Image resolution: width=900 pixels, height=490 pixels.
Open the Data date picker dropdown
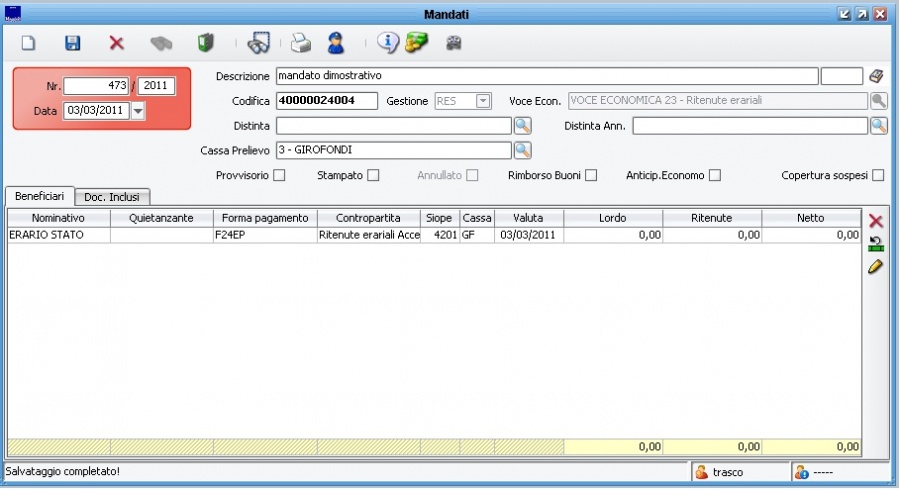click(x=138, y=111)
